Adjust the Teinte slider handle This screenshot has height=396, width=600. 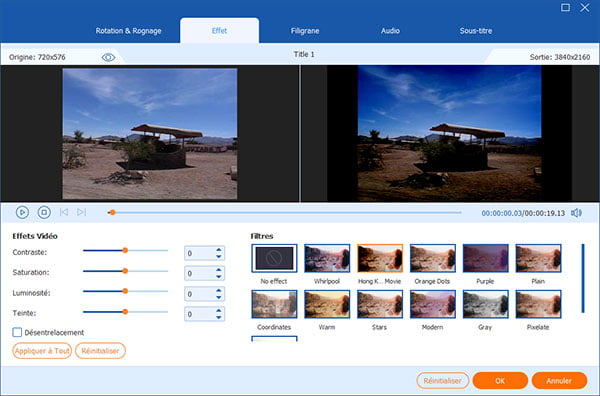click(x=125, y=312)
